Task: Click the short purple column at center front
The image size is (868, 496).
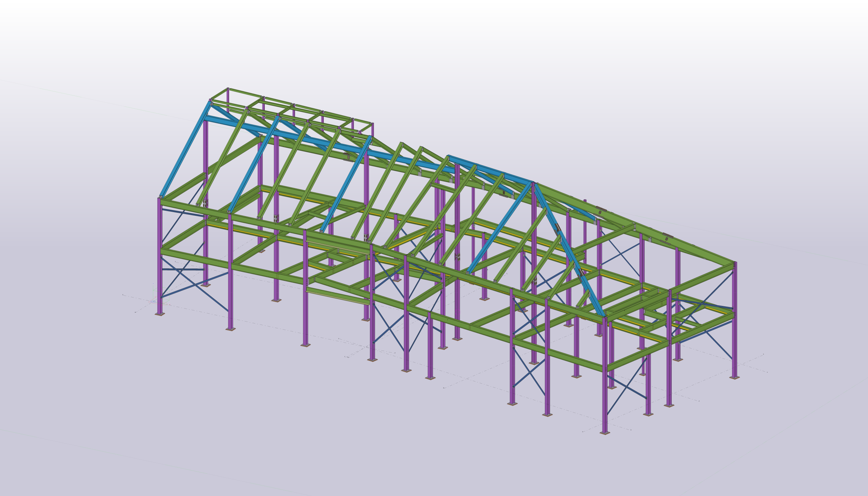Action: coord(430,344)
